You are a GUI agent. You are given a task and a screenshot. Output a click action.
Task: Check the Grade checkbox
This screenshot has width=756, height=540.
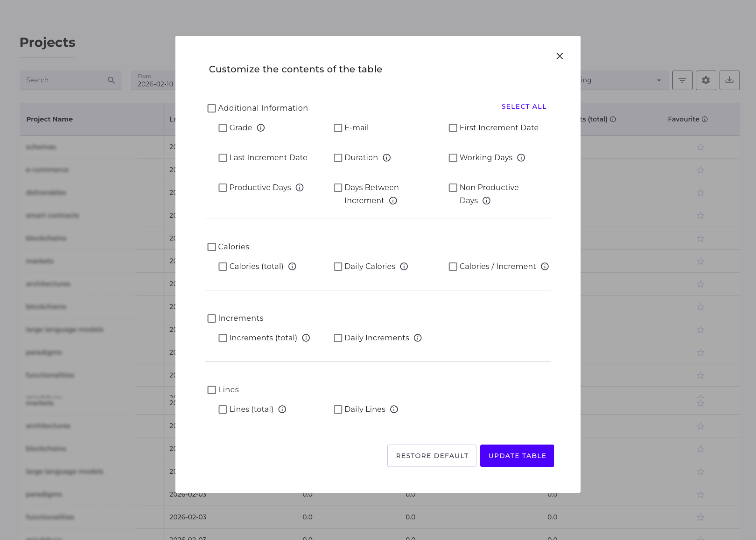pos(223,128)
